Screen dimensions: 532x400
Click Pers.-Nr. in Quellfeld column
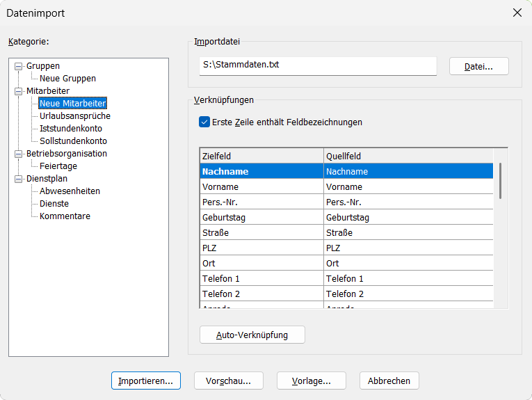(408, 202)
